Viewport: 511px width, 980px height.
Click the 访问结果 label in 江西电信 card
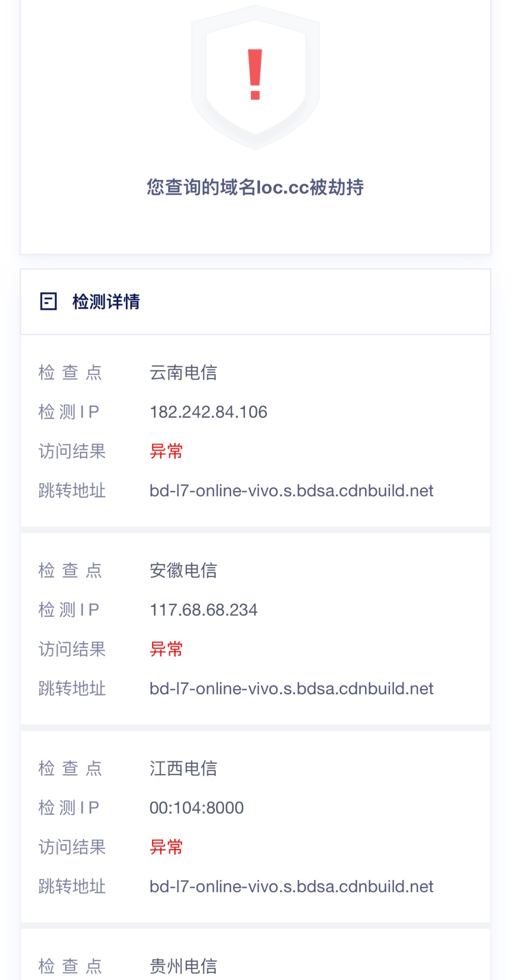tap(72, 847)
